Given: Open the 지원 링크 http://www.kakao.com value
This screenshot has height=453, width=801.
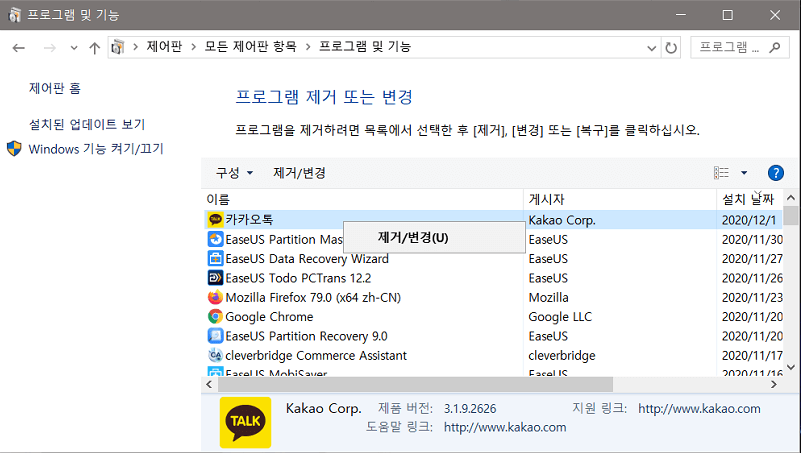Looking at the screenshot, I should 699,409.
